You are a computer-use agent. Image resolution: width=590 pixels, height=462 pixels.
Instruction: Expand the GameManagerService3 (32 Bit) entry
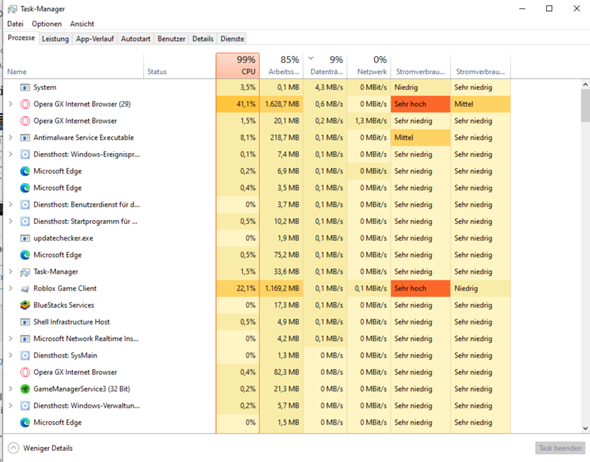point(11,389)
